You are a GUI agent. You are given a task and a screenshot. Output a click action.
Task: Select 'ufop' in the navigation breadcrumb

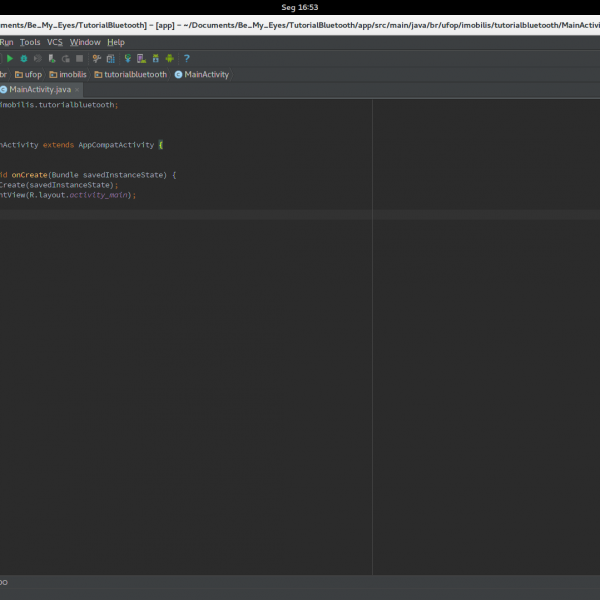coord(33,75)
